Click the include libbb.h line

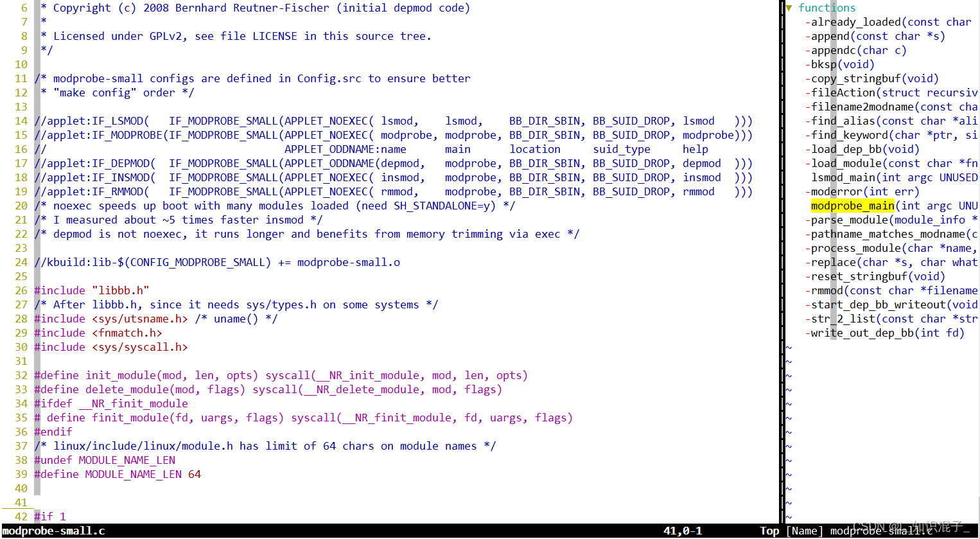click(90, 290)
